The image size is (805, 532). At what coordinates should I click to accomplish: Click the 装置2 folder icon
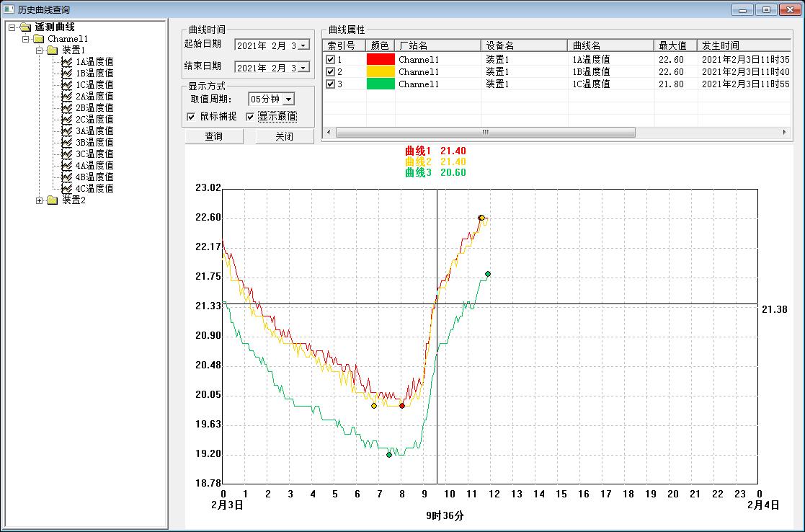coord(52,200)
